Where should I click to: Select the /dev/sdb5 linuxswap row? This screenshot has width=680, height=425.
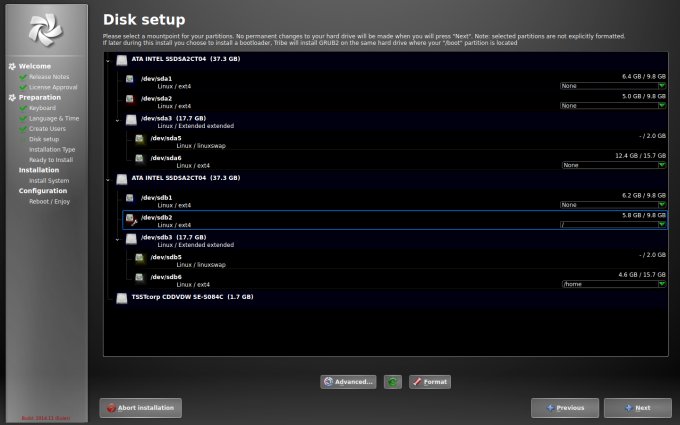[398, 261]
